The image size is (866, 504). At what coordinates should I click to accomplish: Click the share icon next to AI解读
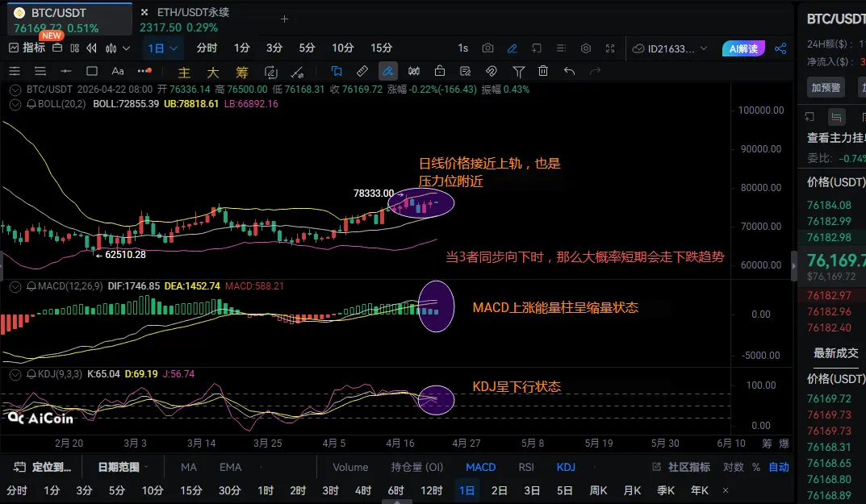click(780, 48)
